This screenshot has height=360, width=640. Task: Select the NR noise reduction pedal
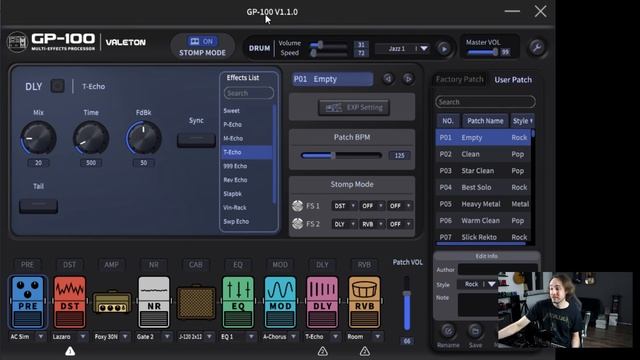[154, 302]
